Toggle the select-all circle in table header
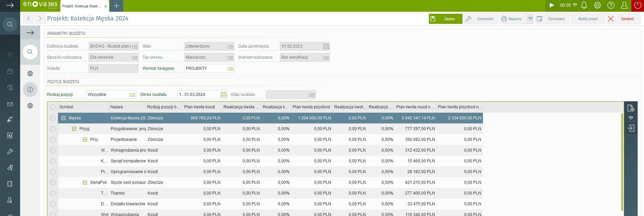This screenshot has height=216, width=644. click(53, 107)
